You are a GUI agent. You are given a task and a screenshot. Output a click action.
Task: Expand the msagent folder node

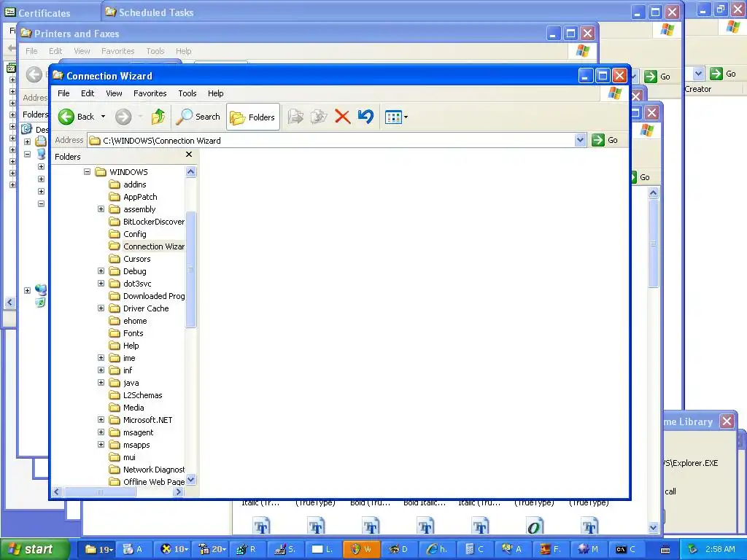pyautogui.click(x=101, y=432)
